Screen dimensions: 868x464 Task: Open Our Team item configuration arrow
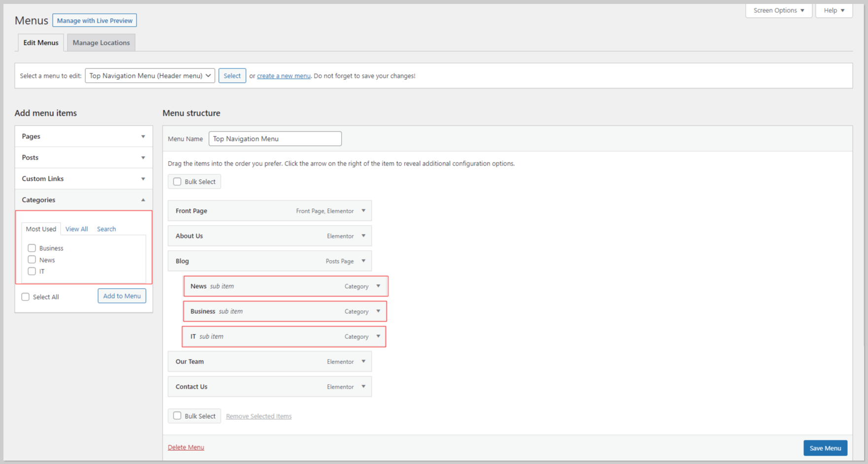click(363, 362)
